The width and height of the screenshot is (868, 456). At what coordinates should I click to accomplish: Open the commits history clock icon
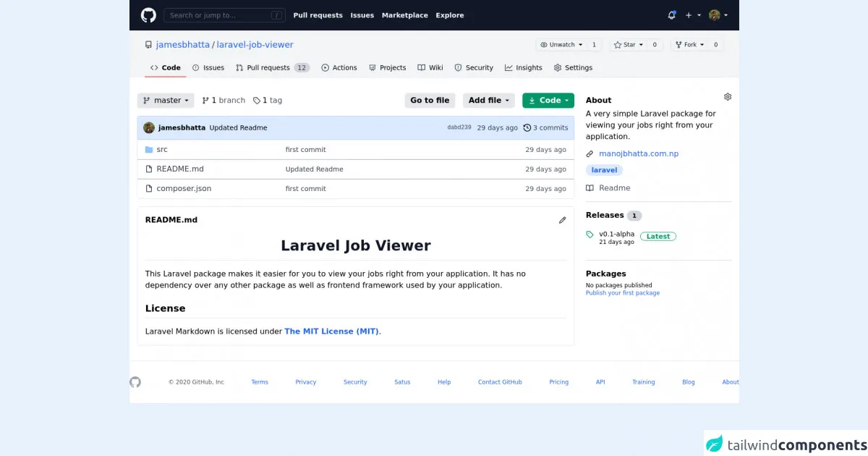pos(527,127)
